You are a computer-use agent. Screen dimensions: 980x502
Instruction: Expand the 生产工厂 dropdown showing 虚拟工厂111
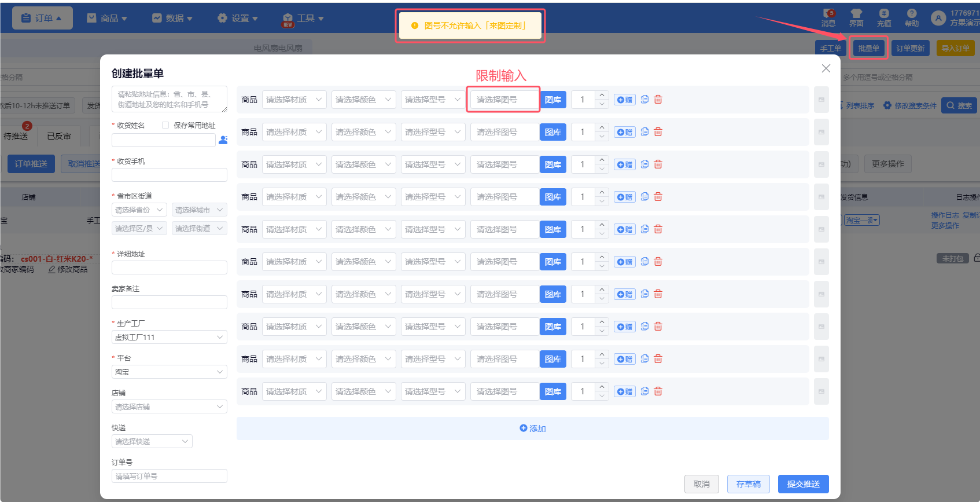click(x=170, y=337)
